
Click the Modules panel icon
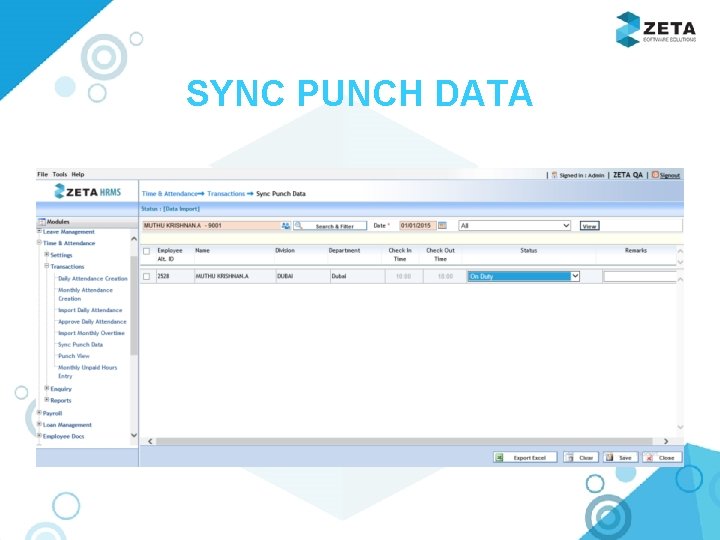tap(42, 221)
